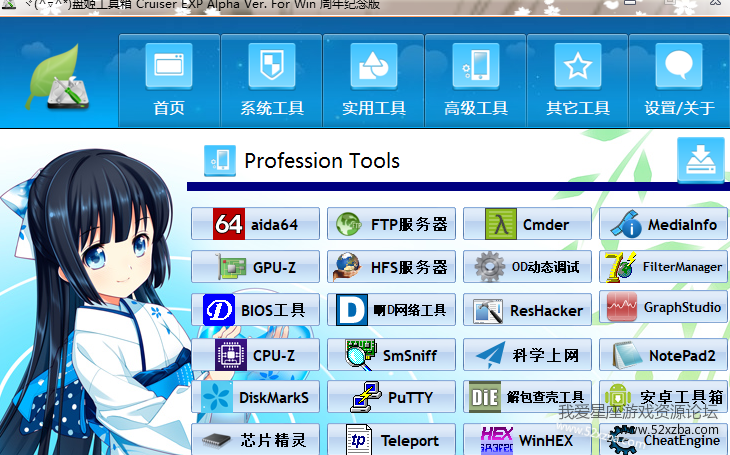Select the 高级工具 tab

click(475, 80)
